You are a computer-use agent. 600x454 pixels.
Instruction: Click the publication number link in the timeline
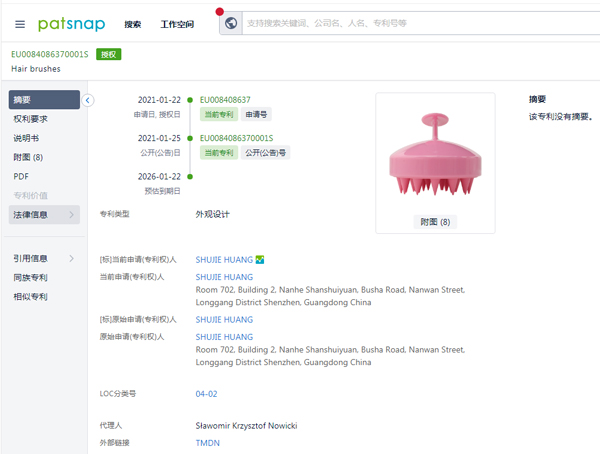point(236,138)
